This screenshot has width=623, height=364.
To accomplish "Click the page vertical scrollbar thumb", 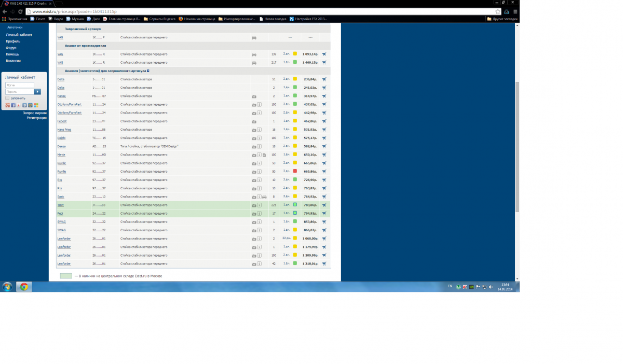I will click(x=517, y=146).
